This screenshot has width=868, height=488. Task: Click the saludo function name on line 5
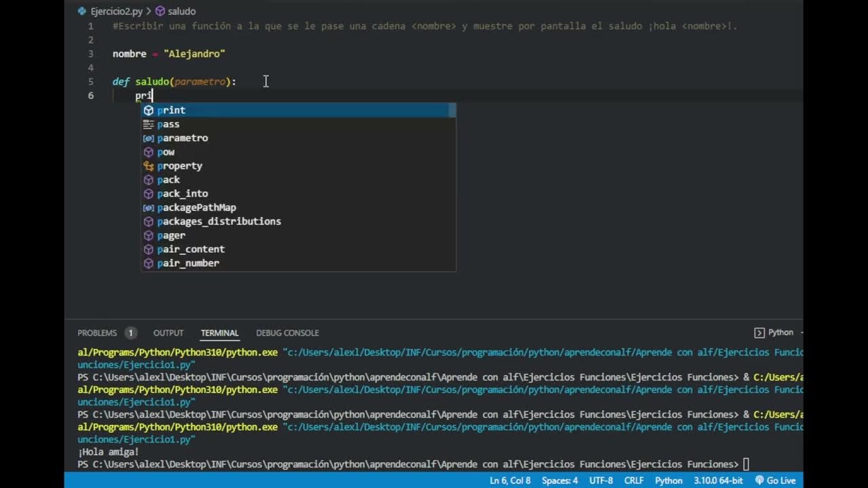[x=152, y=81]
